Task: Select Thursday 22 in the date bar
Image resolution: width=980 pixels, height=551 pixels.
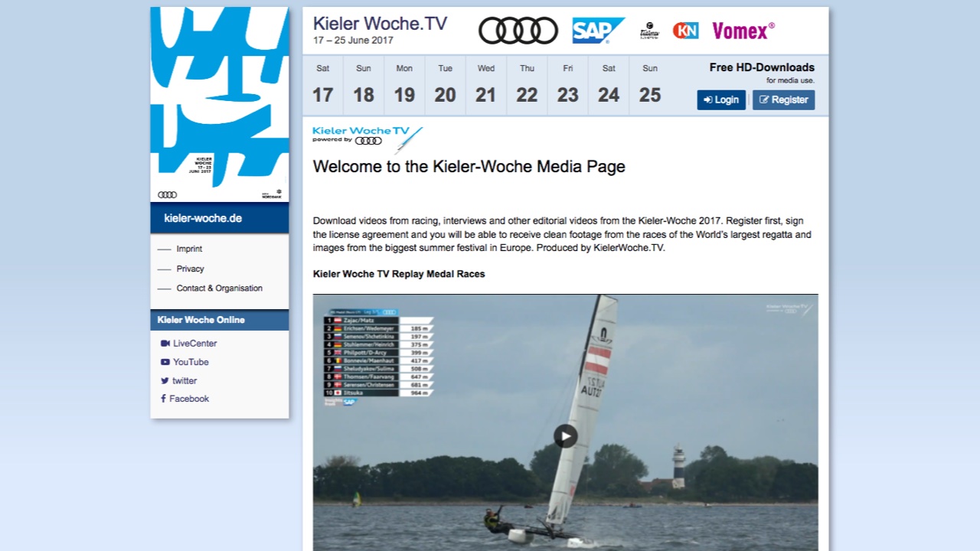Action: click(x=527, y=85)
